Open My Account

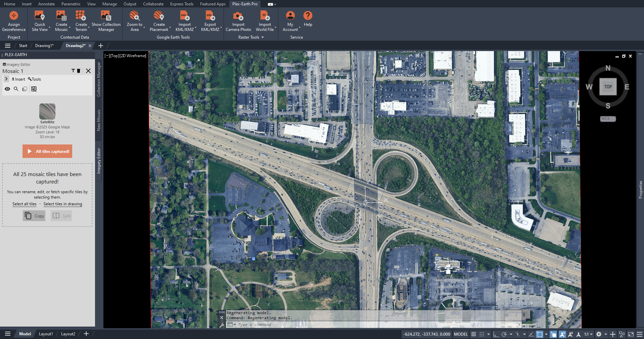(290, 21)
